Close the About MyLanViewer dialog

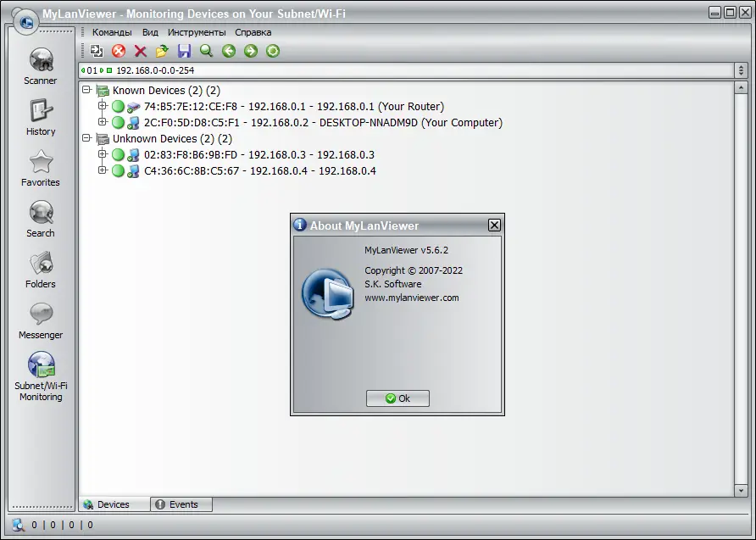pyautogui.click(x=494, y=225)
